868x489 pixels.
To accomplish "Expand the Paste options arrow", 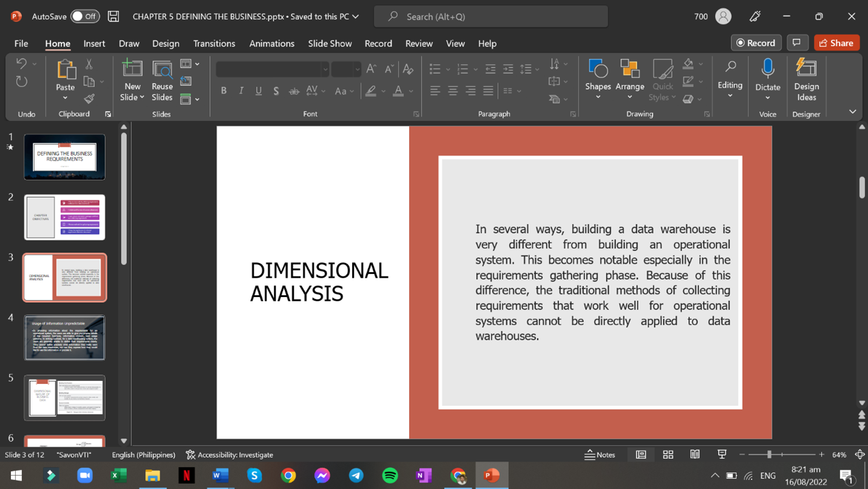I will point(65,98).
